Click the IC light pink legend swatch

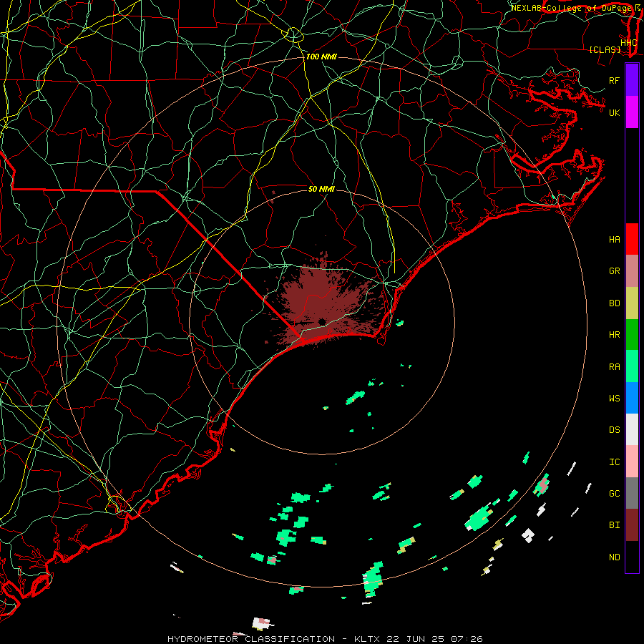[632, 462]
